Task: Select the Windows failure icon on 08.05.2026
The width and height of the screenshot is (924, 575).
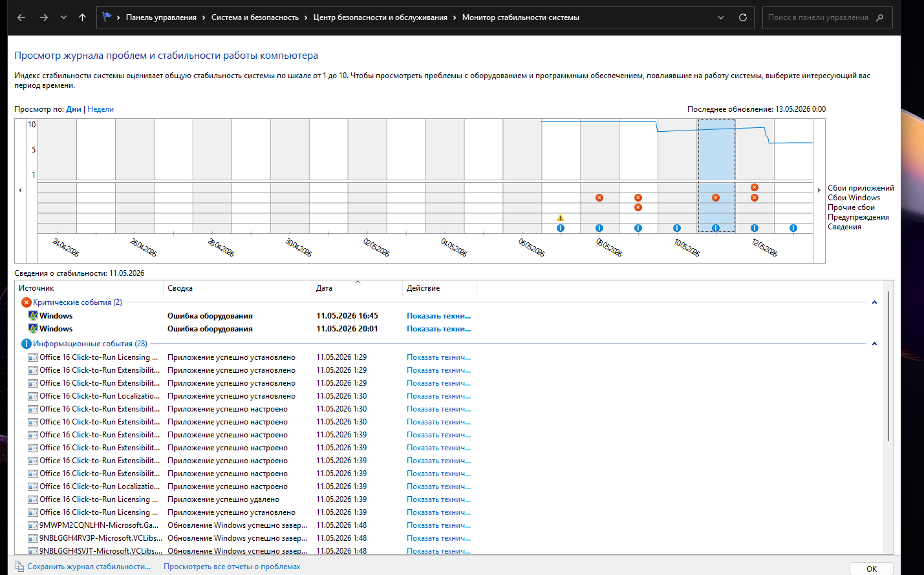Action: (x=599, y=198)
